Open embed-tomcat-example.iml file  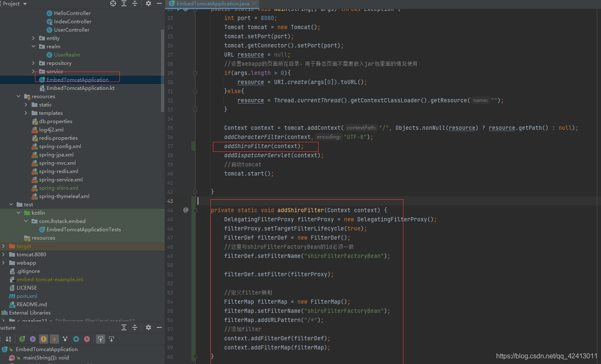(49, 280)
